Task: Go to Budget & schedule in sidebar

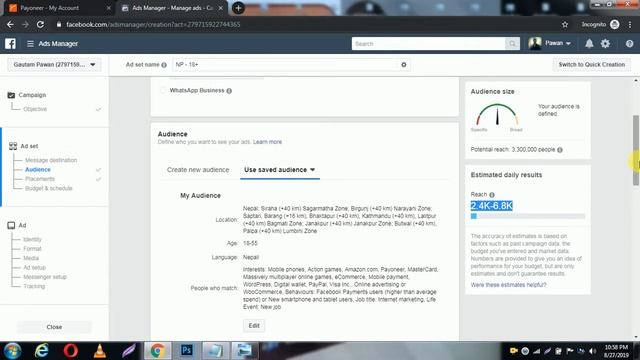Action: (x=49, y=188)
